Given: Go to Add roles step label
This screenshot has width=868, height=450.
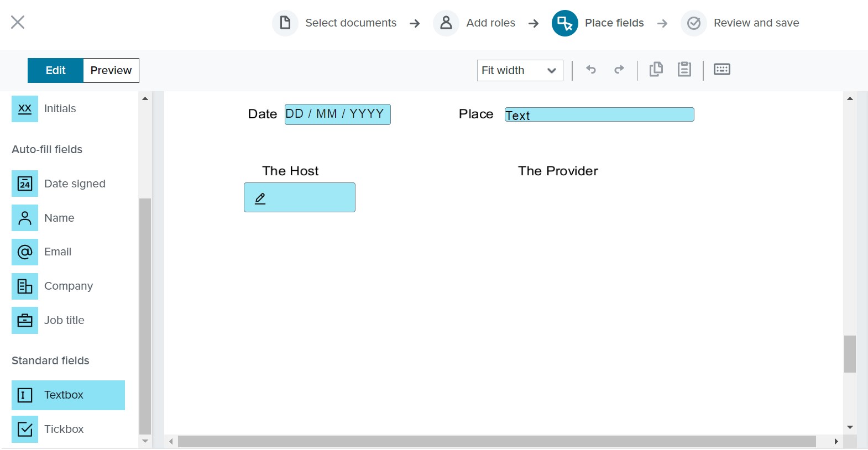Looking at the screenshot, I should pos(491,23).
